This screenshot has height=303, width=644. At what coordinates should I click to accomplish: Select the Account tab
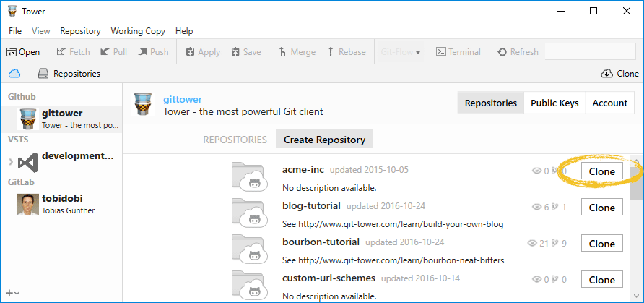click(x=609, y=103)
